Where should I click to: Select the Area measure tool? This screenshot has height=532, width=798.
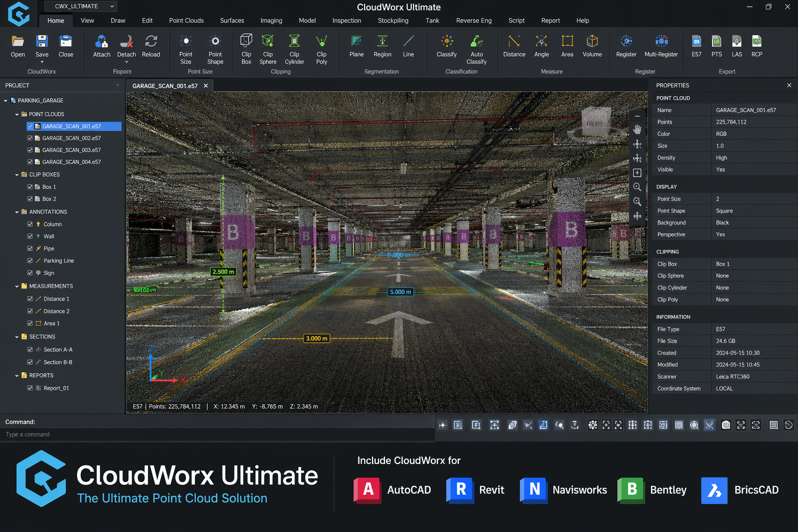[x=567, y=46]
